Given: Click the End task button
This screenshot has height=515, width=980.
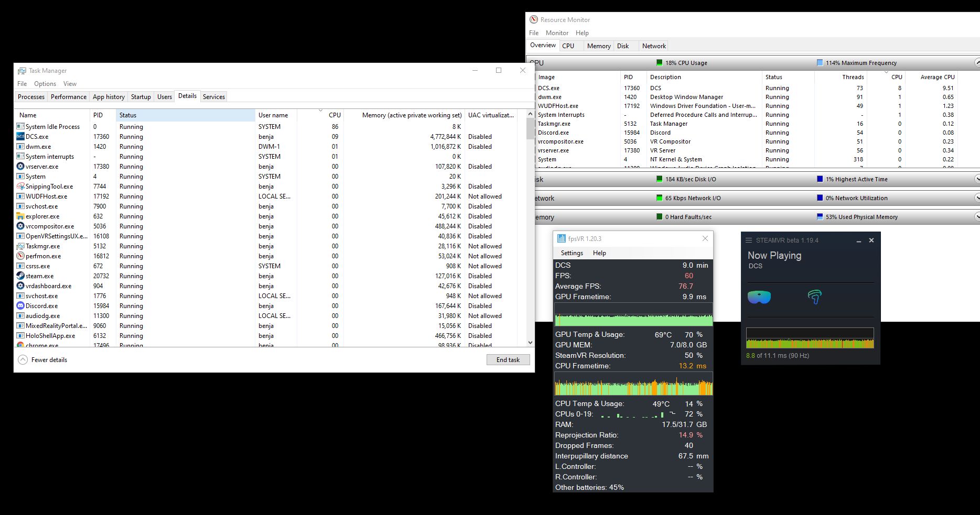Looking at the screenshot, I should 508,360.
